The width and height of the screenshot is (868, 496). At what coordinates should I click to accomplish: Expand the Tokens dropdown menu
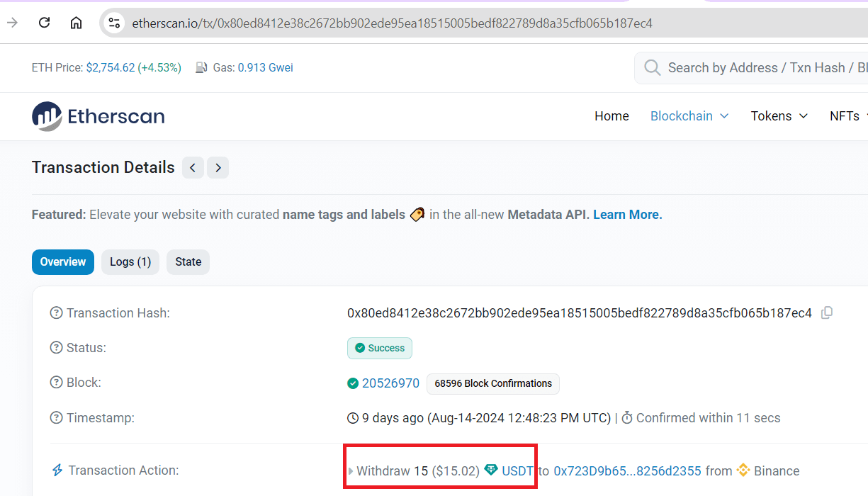pos(779,116)
